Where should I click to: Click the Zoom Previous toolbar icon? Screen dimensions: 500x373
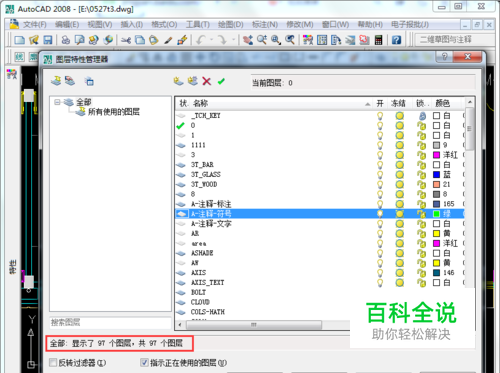[x=290, y=40]
